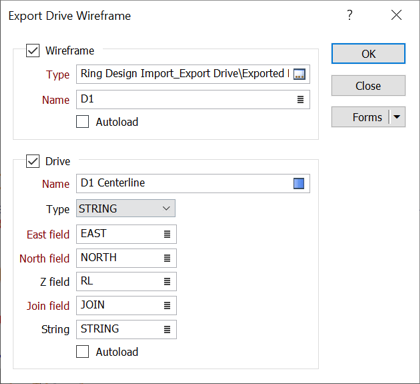Click the OK button
Screen dimensions: 420x384
pos(368,54)
